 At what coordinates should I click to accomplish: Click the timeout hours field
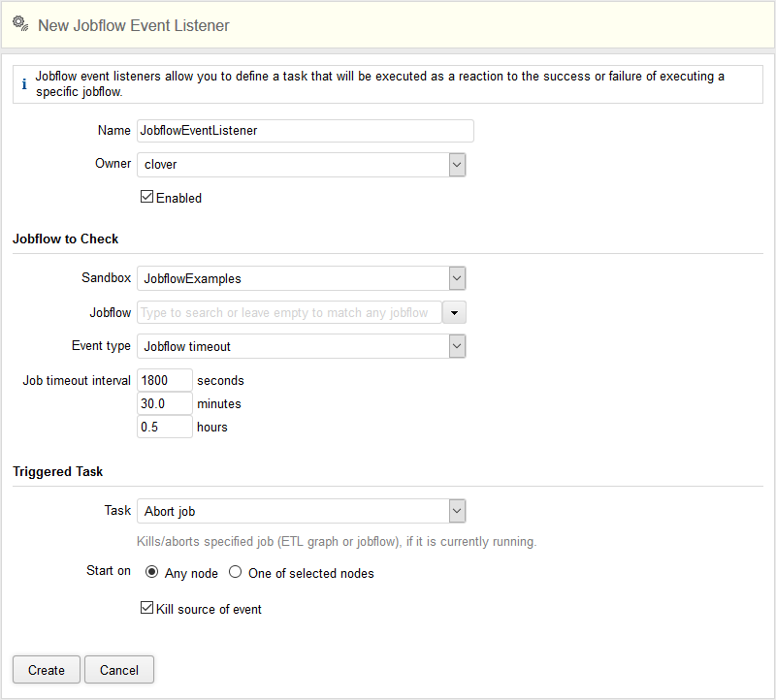coord(165,427)
